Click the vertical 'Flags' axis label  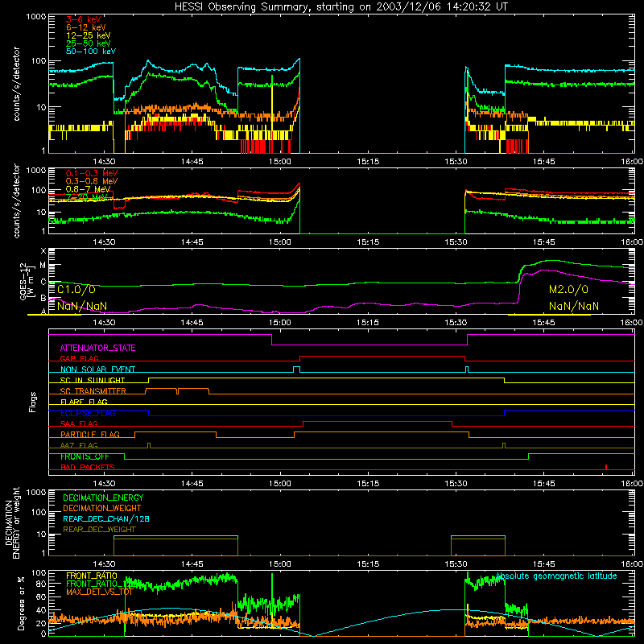pyautogui.click(x=33, y=402)
